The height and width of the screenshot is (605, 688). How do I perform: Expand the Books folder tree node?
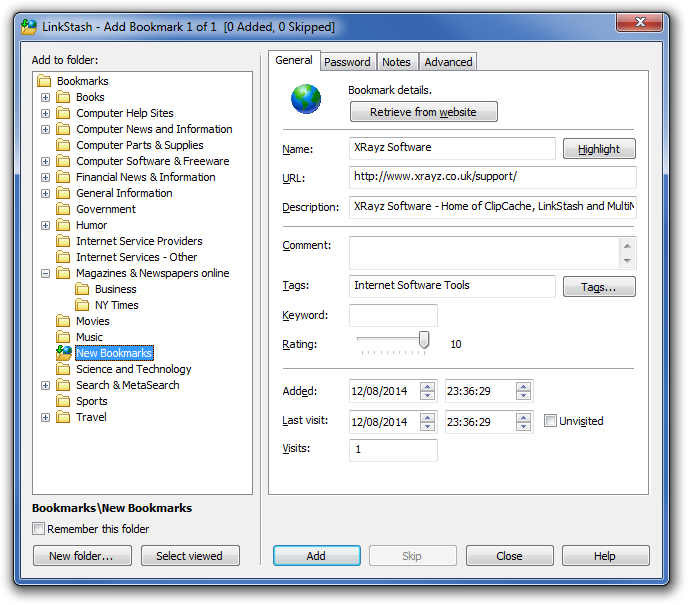(45, 97)
